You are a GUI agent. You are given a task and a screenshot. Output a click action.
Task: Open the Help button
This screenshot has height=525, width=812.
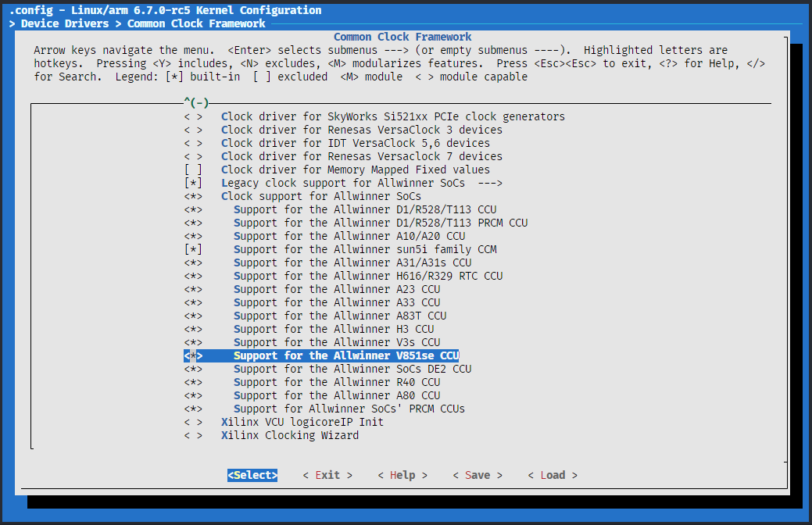tap(402, 475)
